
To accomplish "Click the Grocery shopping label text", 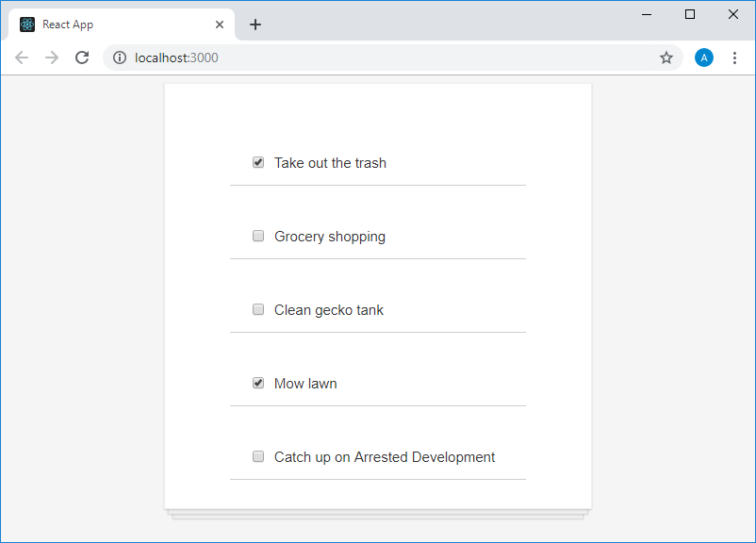I will point(330,237).
